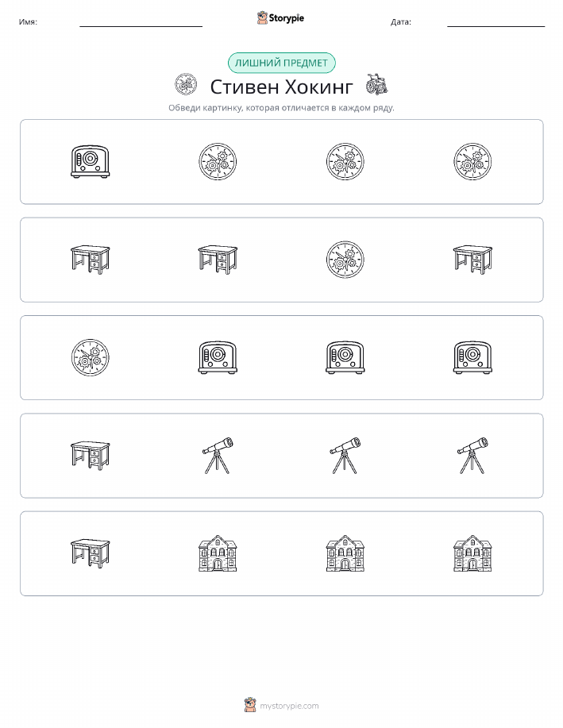Click the clock icon left of title
The image size is (563, 728).
click(x=186, y=84)
